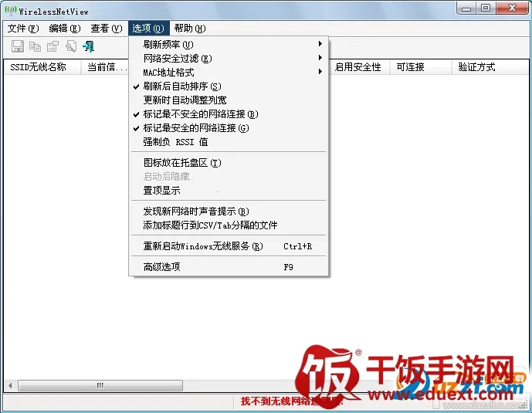The image size is (532, 413).
Task: Choose 重新启动Windows无线服务 menu entry
Action: 203,246
